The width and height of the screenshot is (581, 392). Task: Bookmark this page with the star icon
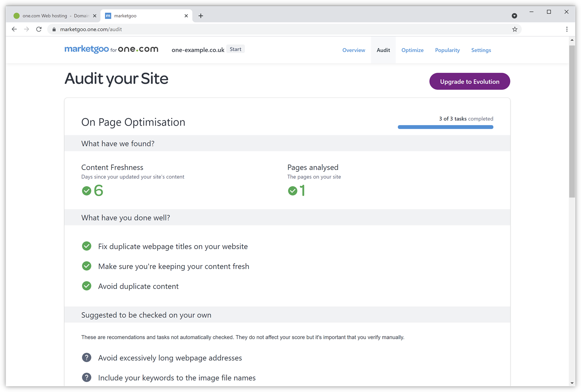(514, 29)
